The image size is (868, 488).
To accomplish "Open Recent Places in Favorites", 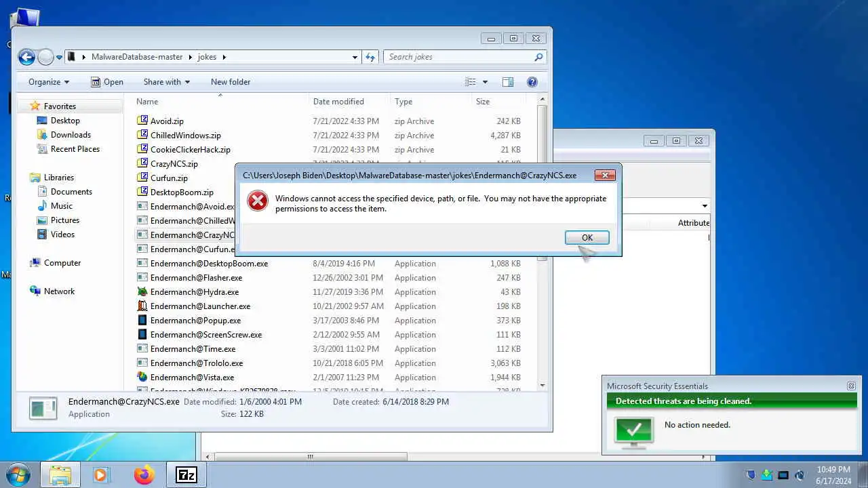I will [x=75, y=149].
